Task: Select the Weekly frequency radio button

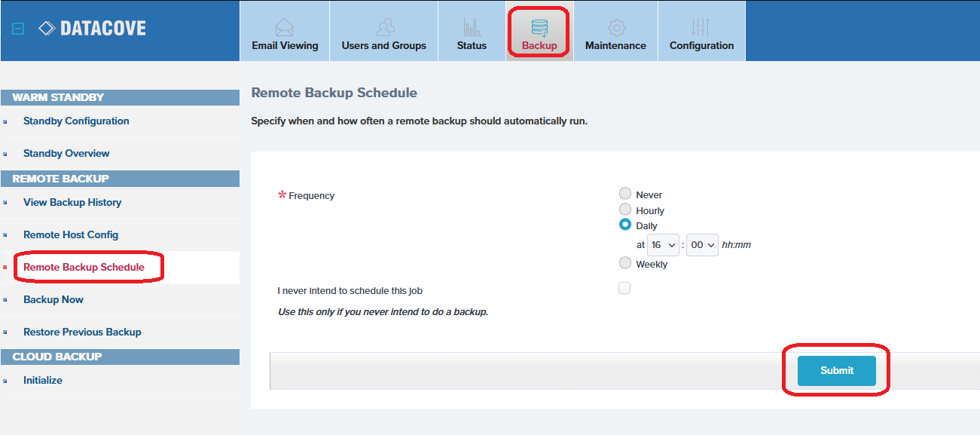Action: click(625, 263)
